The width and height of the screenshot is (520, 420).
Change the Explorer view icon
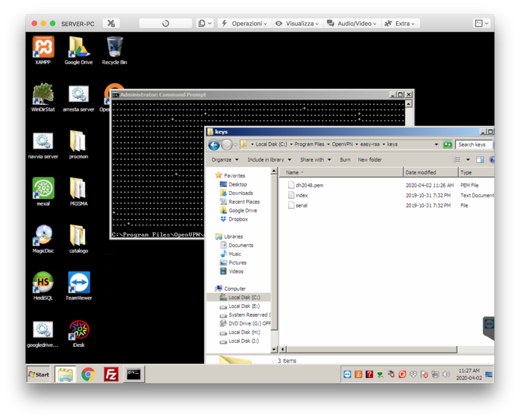[457, 160]
